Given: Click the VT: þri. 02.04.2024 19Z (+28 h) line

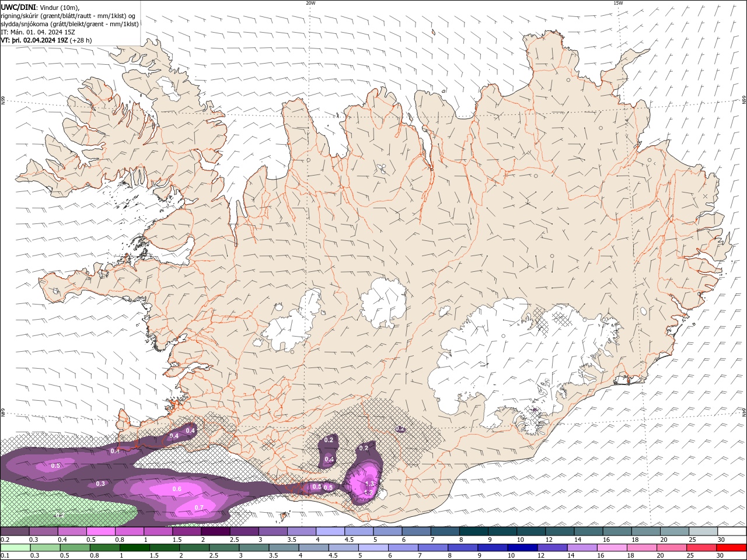Looking at the screenshot, I should click(46, 40).
